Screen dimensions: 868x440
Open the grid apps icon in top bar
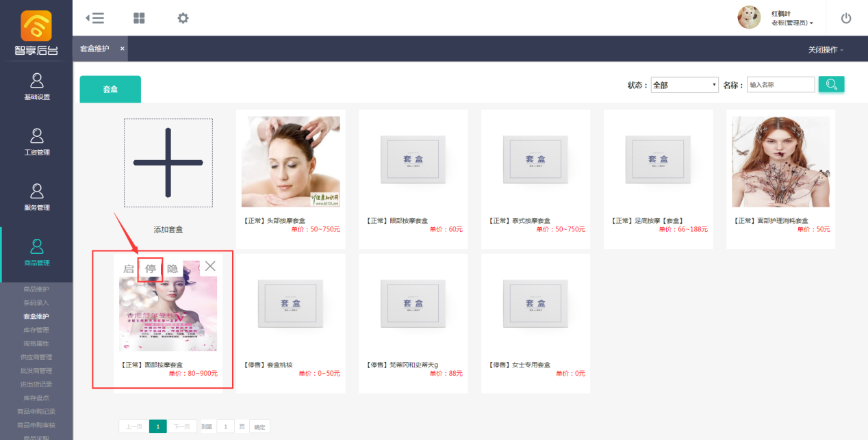tap(139, 18)
